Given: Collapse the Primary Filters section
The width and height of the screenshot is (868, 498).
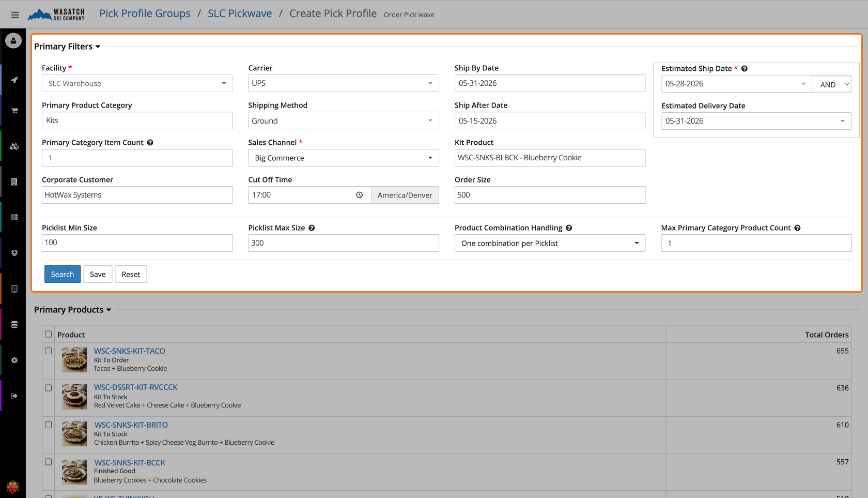Looking at the screenshot, I should coord(67,47).
